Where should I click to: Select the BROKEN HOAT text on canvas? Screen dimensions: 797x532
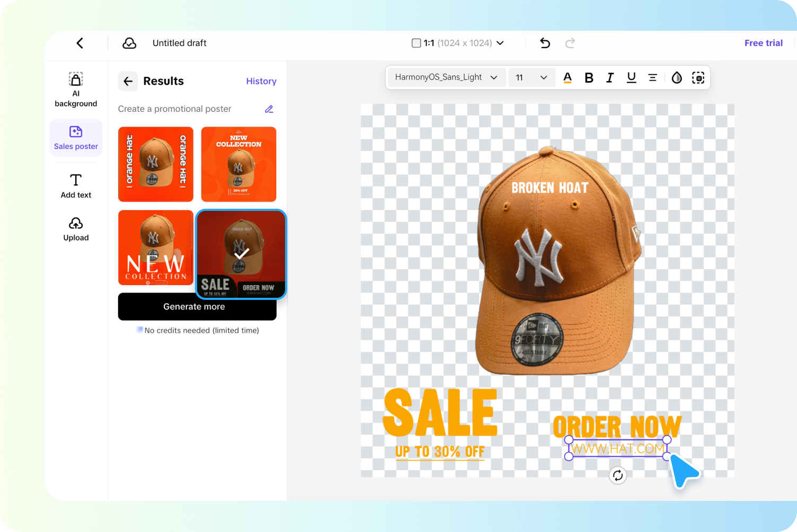(550, 188)
